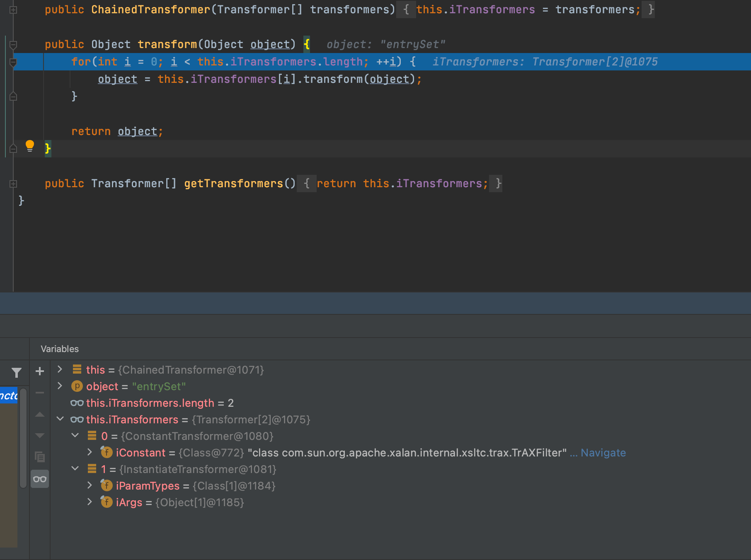
Task: Expand the iParamTypes field node
Action: [90, 485]
